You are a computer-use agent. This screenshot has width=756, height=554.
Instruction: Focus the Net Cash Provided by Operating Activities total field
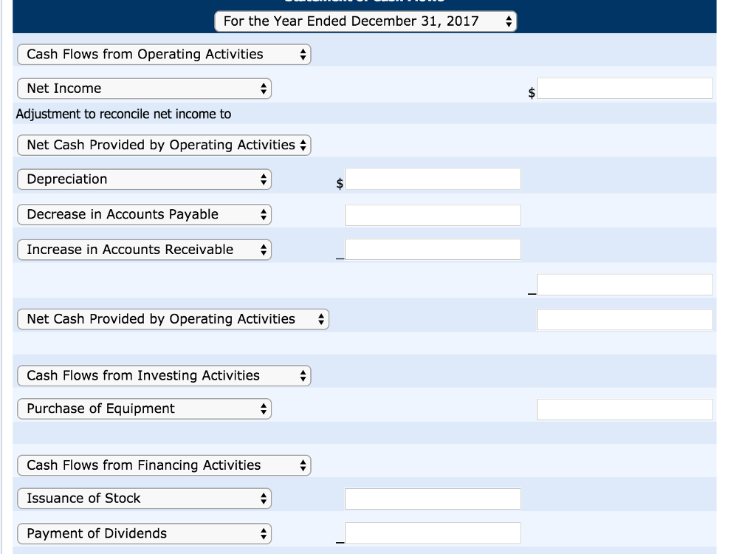(625, 320)
